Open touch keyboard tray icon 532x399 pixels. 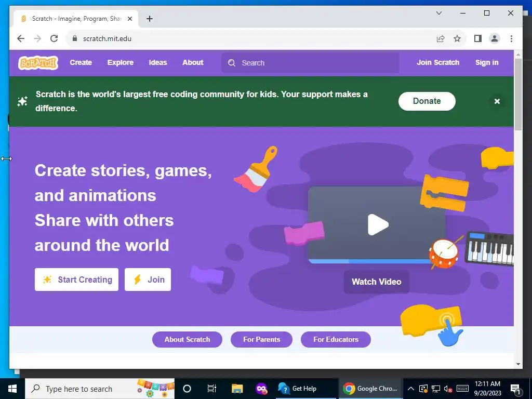[462, 389]
